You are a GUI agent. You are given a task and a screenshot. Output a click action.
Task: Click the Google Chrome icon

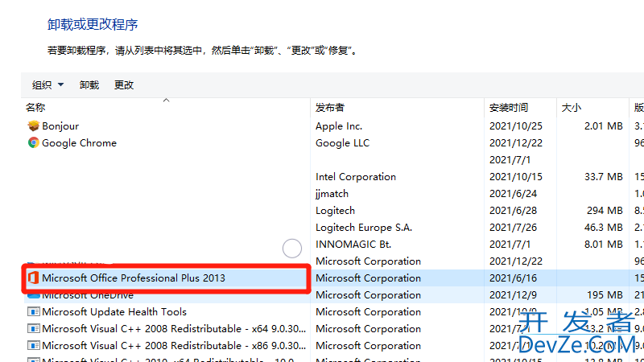coord(33,143)
